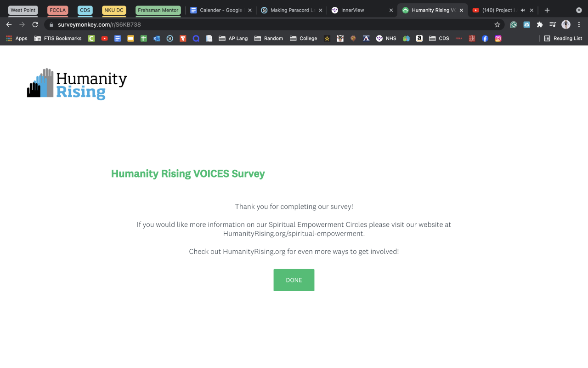Bookmark this page with the star icon
Screen dimensions: 588x368
click(x=497, y=24)
